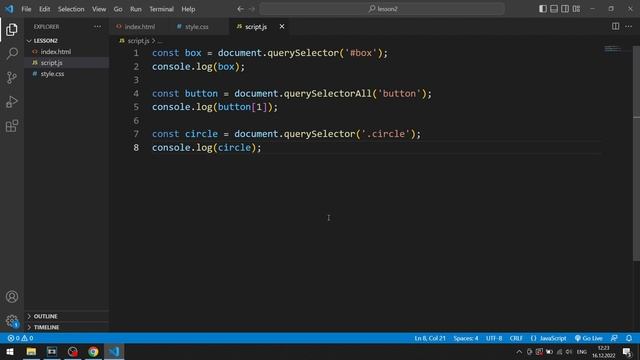The height and width of the screenshot is (360, 640).
Task: Click the '.circle' string on line 7
Action: 386,134
